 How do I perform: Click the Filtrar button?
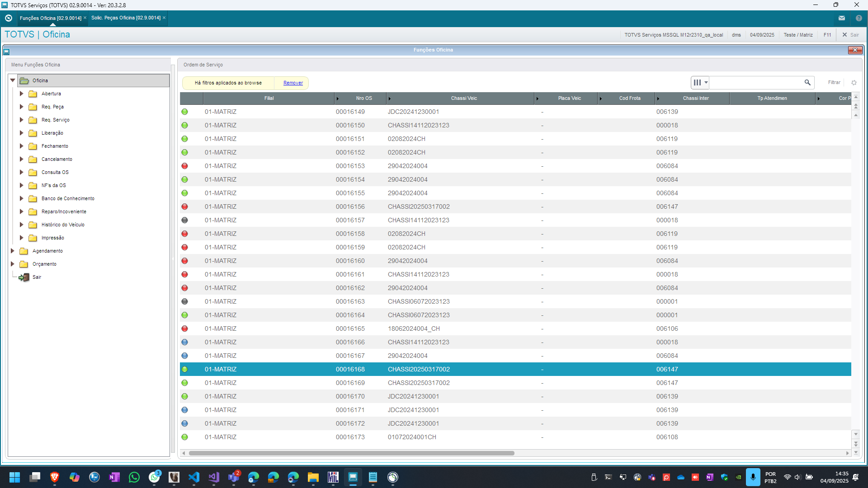pyautogui.click(x=834, y=83)
